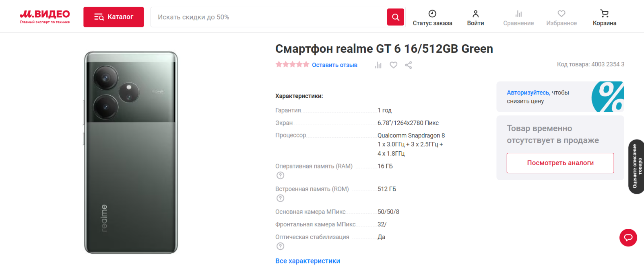Open Избранное favorites in header

(561, 18)
